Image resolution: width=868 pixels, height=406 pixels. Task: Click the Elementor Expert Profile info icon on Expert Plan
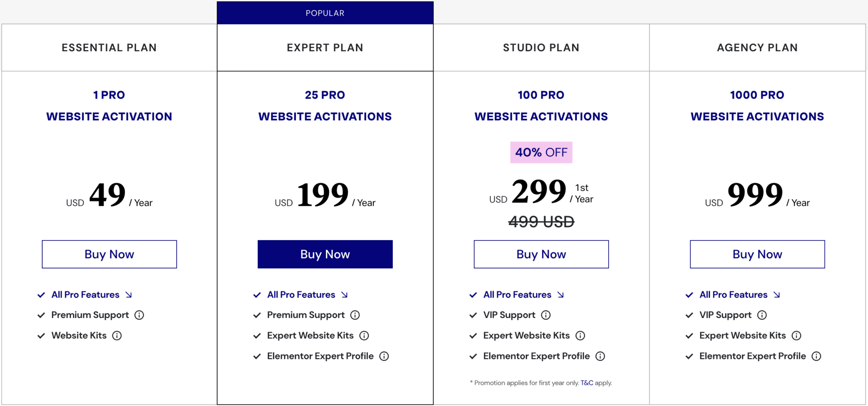coord(384,356)
